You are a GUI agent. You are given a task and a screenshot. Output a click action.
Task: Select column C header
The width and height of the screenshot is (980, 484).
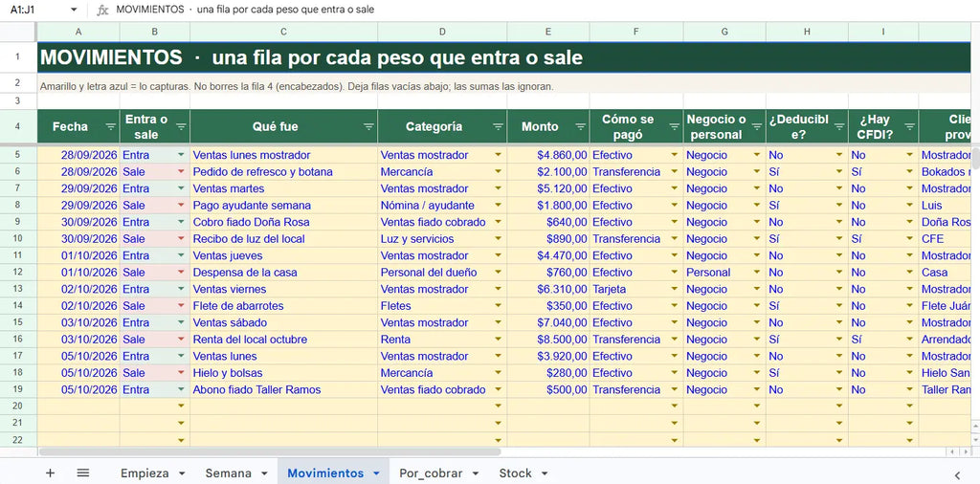click(283, 32)
